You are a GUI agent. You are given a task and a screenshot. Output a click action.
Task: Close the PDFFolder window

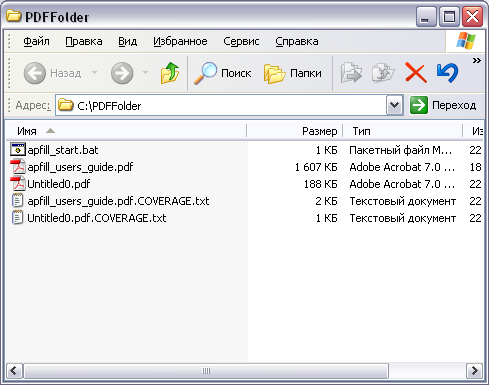point(472,16)
